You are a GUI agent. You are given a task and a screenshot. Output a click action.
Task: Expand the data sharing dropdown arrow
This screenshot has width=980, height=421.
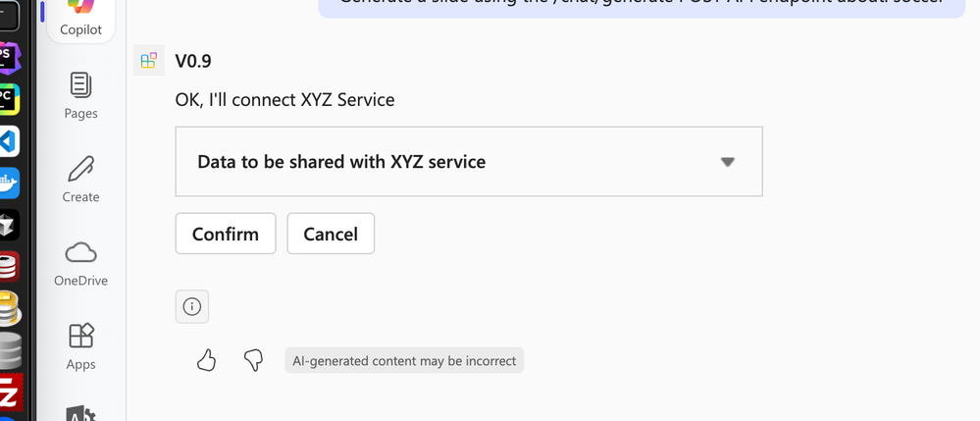coord(727,162)
